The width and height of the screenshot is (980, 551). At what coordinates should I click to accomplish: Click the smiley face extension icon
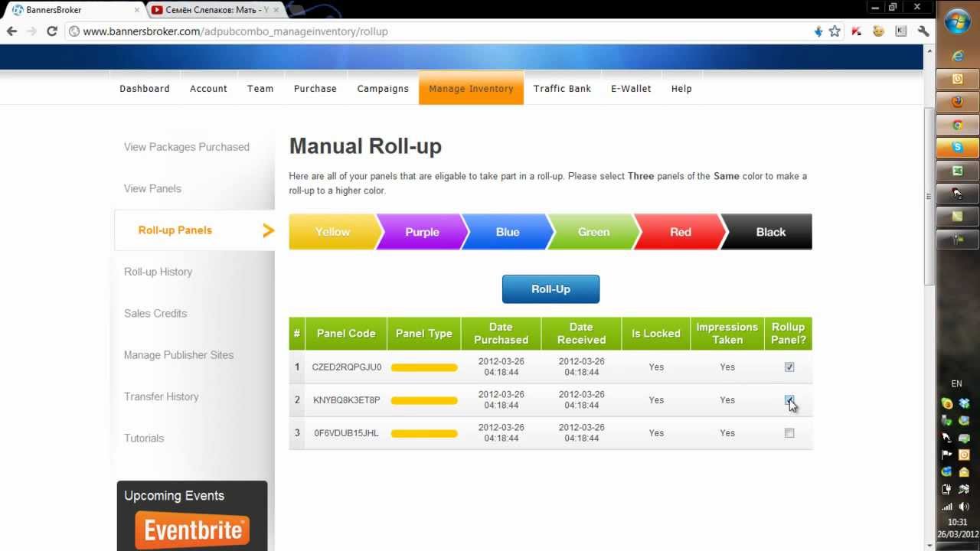point(879,31)
